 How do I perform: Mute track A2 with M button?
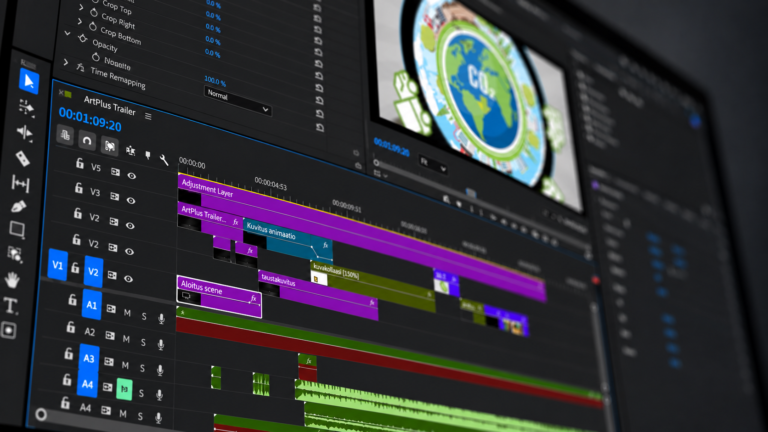coord(126,338)
